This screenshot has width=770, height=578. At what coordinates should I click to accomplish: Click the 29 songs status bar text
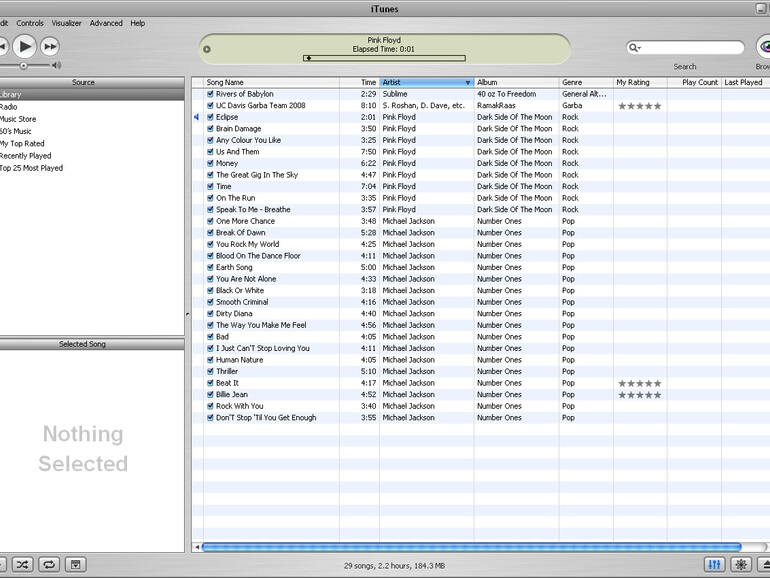point(394,566)
